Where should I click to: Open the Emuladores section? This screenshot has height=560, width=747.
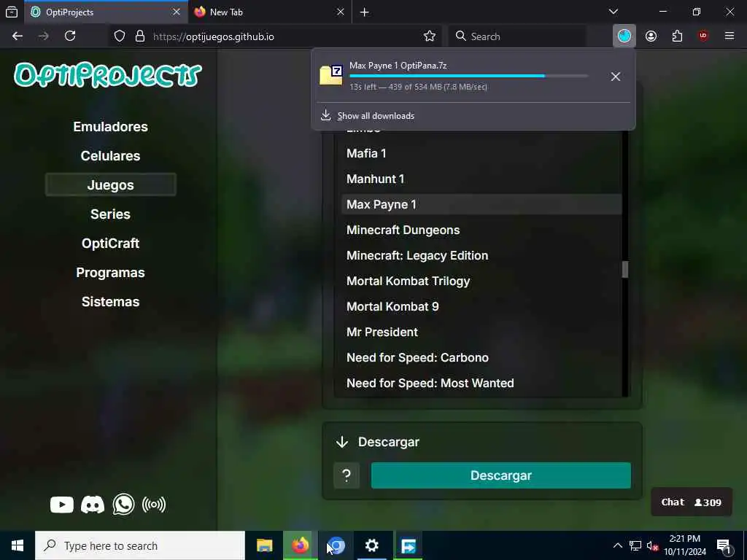pyautogui.click(x=111, y=127)
